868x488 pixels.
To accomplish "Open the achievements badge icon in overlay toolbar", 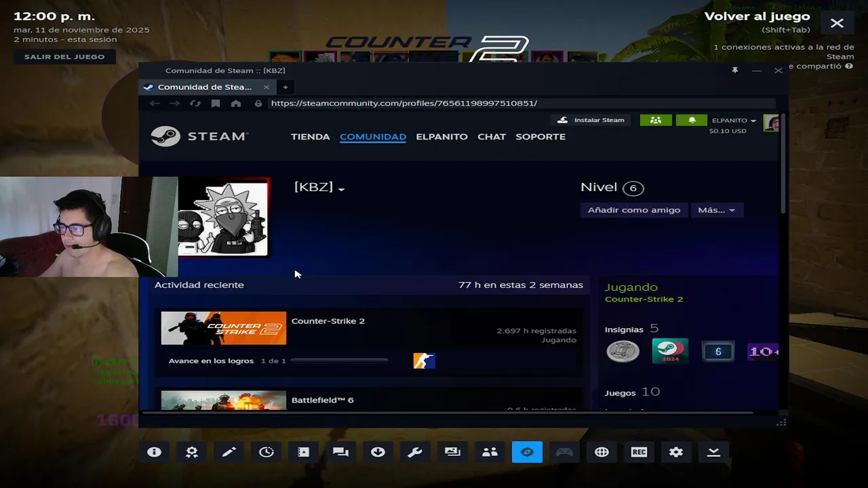I will [x=192, y=452].
